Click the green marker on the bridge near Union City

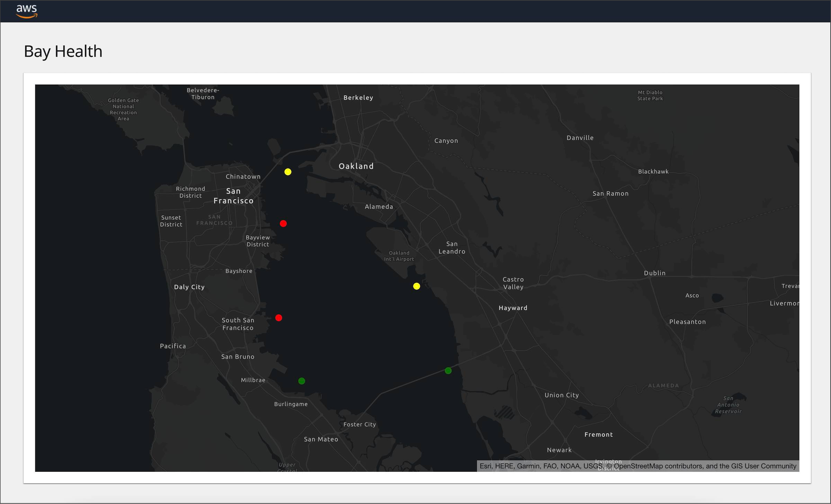click(x=448, y=371)
